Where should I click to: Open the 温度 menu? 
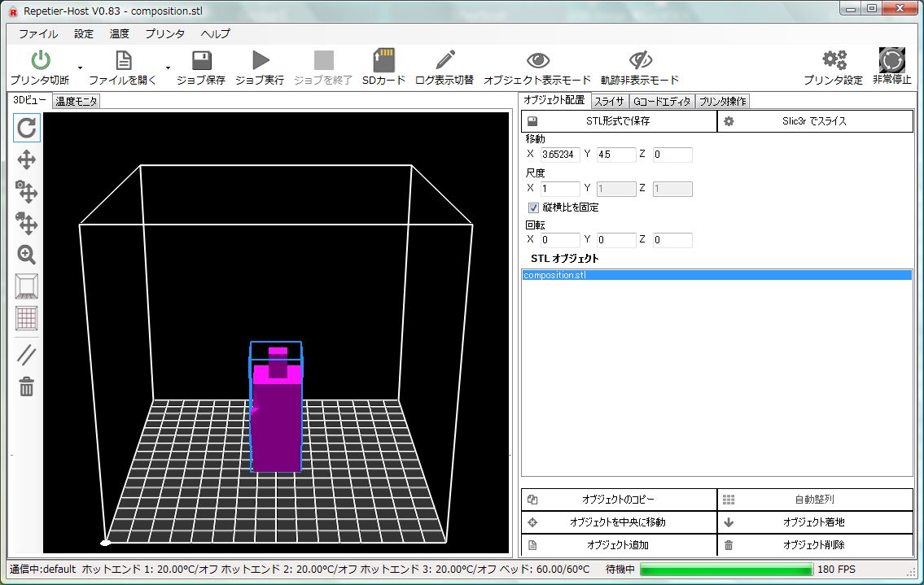click(x=119, y=33)
